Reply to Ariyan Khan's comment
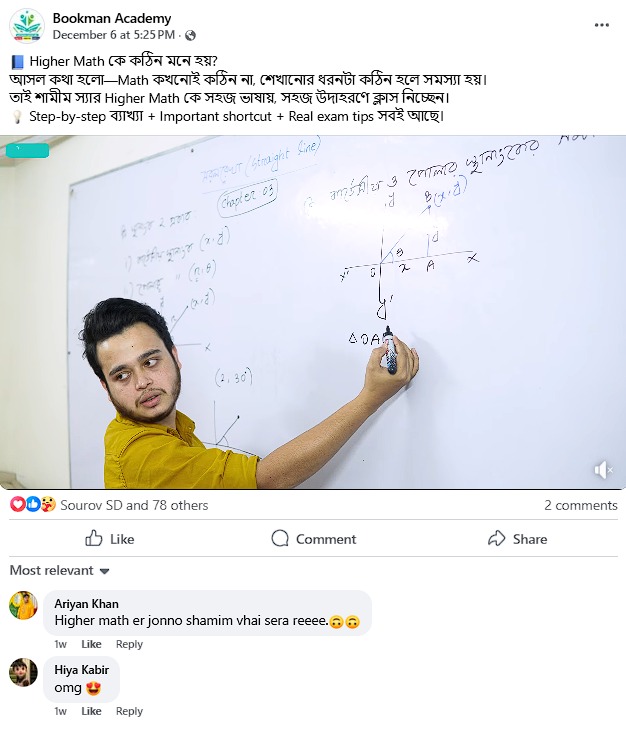The image size is (626, 730). point(129,644)
